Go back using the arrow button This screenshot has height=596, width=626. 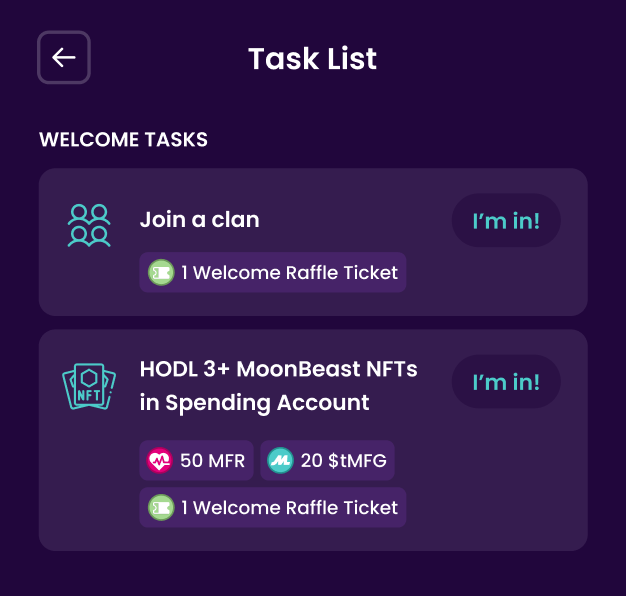(64, 57)
